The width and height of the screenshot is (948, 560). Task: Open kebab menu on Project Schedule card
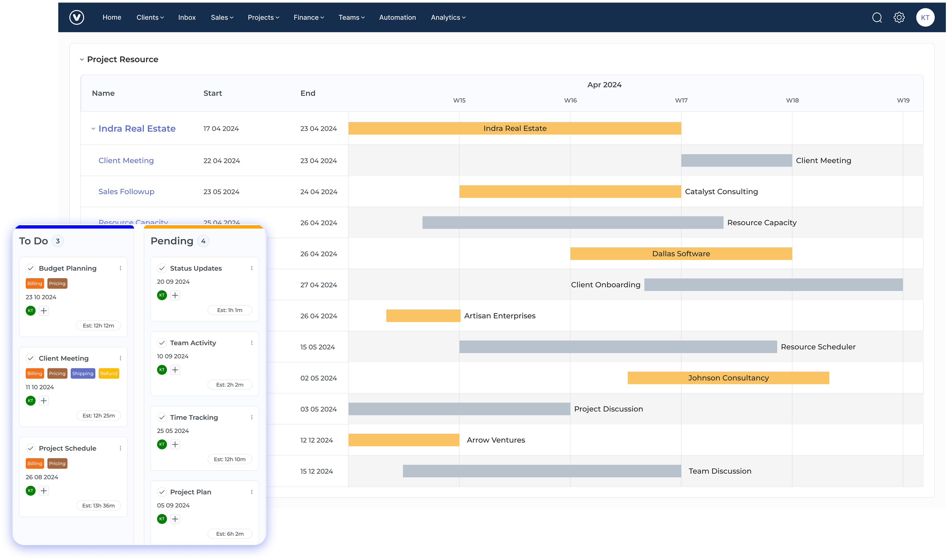click(120, 448)
